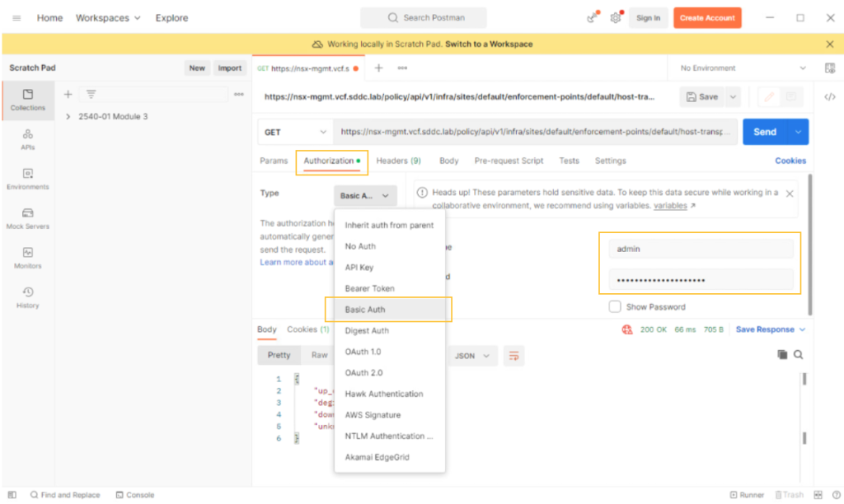The width and height of the screenshot is (844, 504).
Task: Select Bearer Token from the list
Action: pos(389,288)
